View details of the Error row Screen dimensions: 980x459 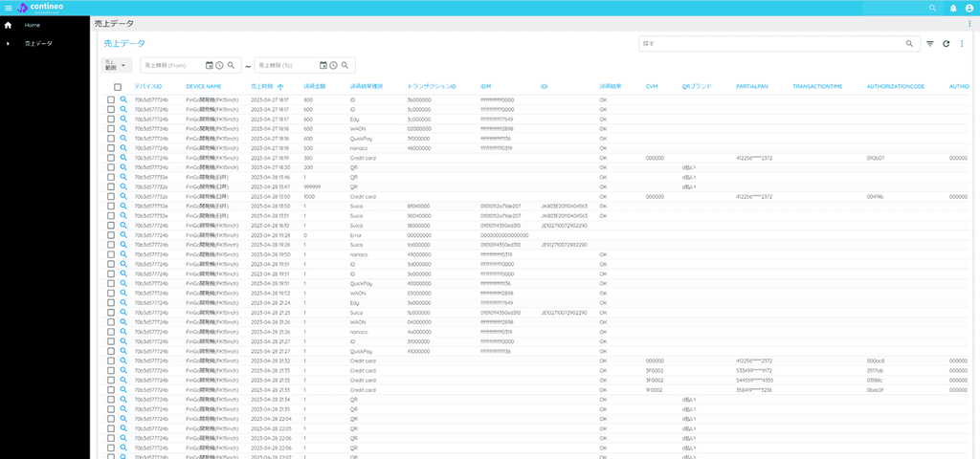[x=123, y=235]
